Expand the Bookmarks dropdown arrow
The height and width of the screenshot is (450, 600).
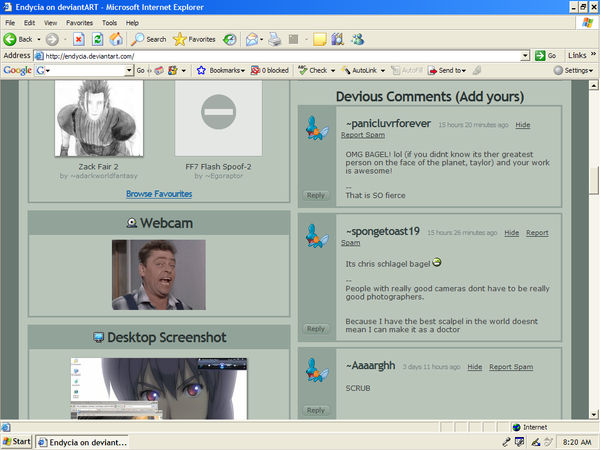tap(243, 71)
